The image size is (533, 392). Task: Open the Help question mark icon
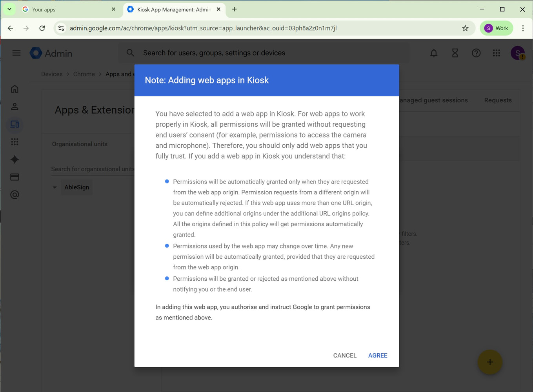pos(476,53)
